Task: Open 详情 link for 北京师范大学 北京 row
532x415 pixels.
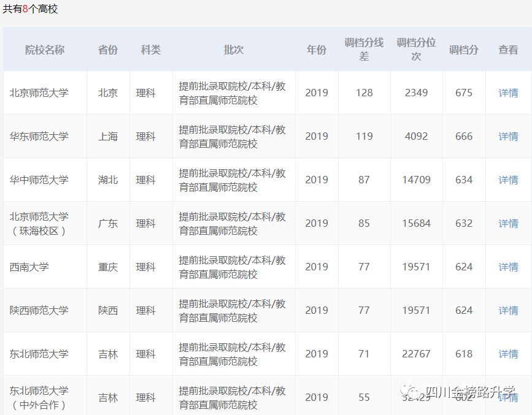Action: (x=508, y=93)
